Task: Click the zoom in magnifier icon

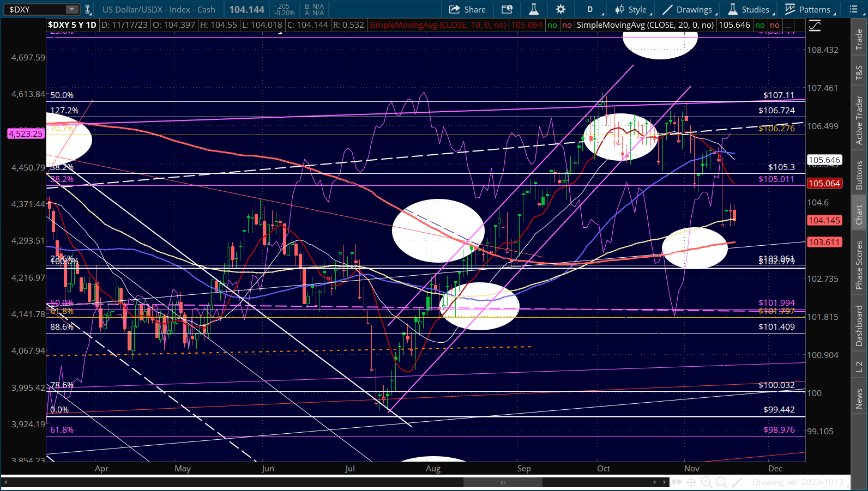Action: tap(706, 482)
